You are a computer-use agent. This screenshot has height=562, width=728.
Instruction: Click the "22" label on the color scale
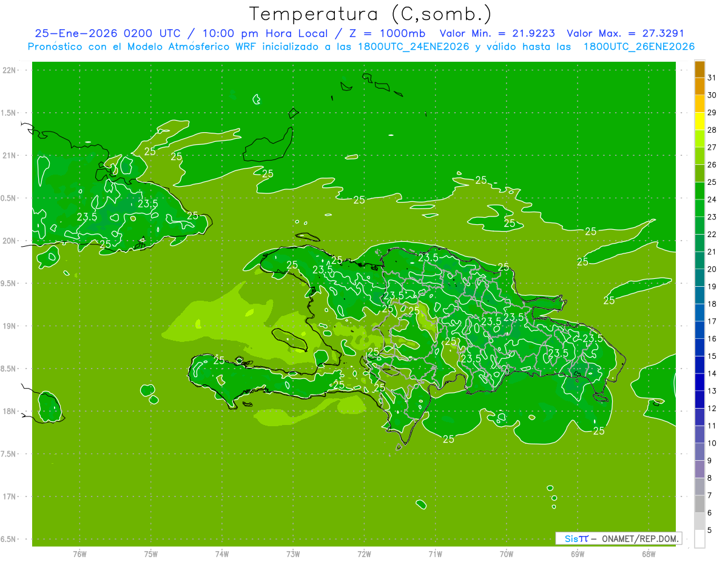coord(712,234)
